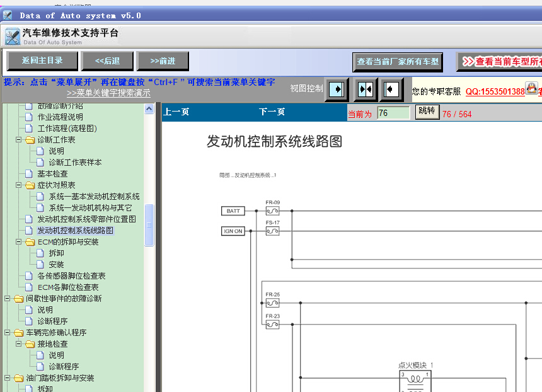Click the page icon beside 基本检查
The image size is (542, 392).
(x=29, y=173)
